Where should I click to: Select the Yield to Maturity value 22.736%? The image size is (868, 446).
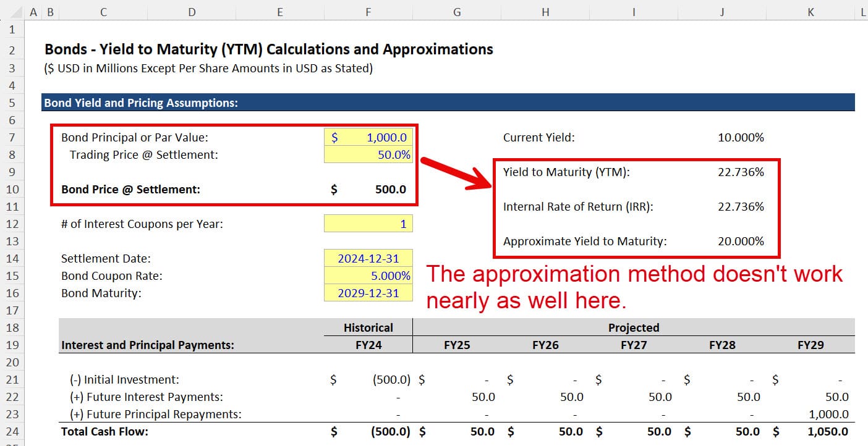[x=742, y=172]
